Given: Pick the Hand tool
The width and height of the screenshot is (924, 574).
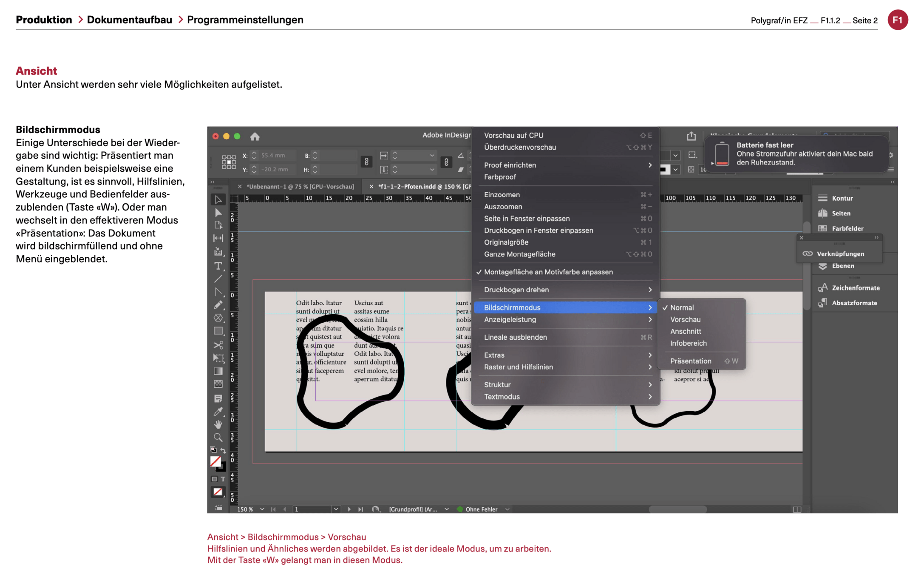Looking at the screenshot, I should click(218, 424).
